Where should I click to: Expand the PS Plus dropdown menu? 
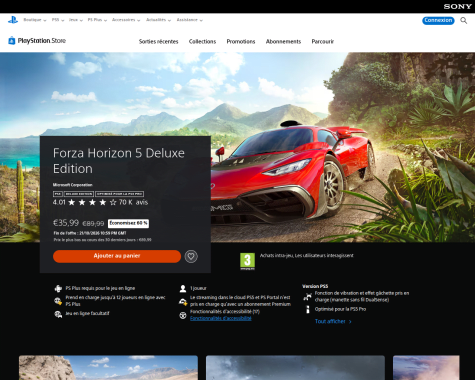pos(97,20)
